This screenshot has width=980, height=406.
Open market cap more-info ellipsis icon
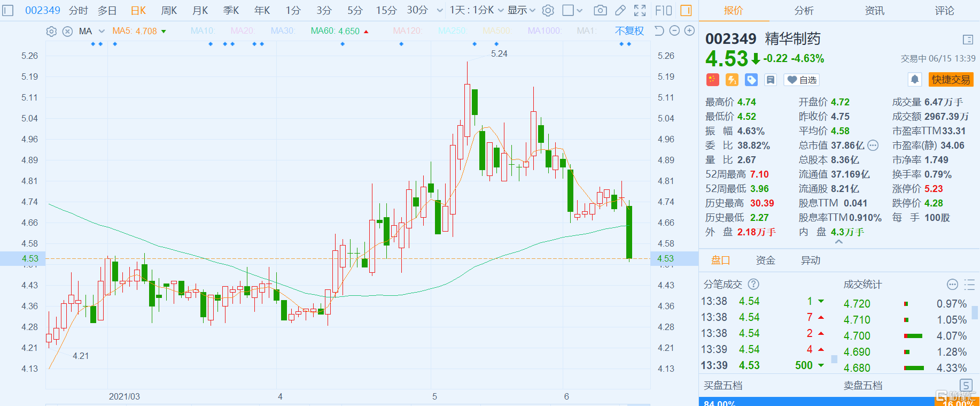(x=873, y=145)
